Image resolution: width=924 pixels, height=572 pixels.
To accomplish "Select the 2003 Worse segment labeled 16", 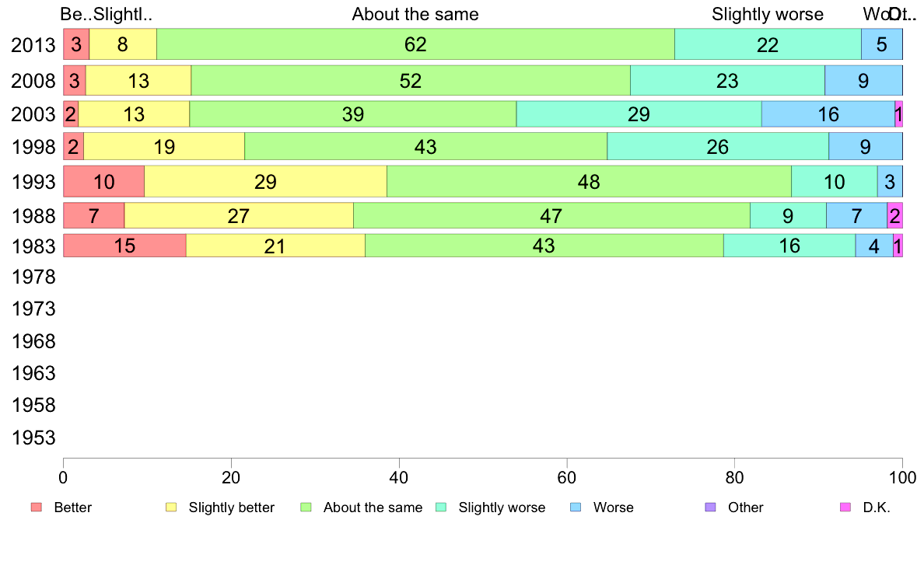I will click(828, 114).
